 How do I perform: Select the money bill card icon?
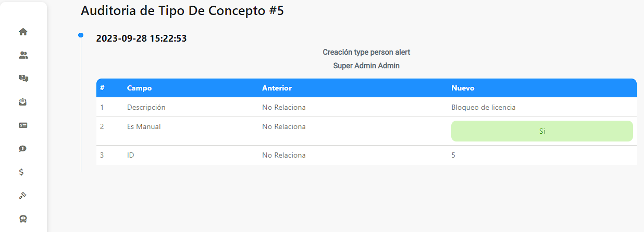(23, 125)
